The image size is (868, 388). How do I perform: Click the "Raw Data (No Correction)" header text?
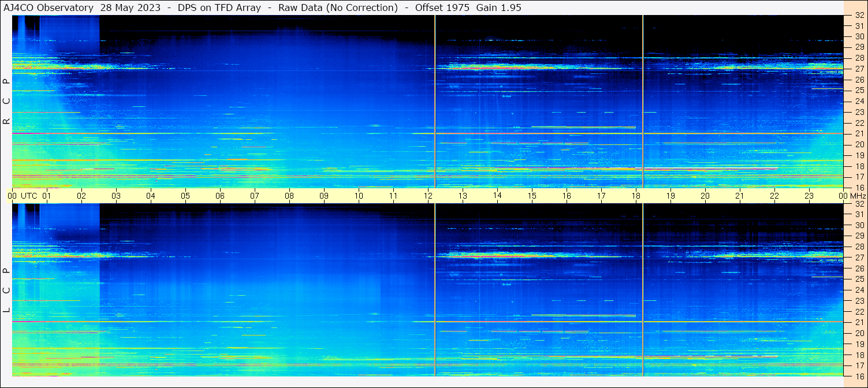338,8
